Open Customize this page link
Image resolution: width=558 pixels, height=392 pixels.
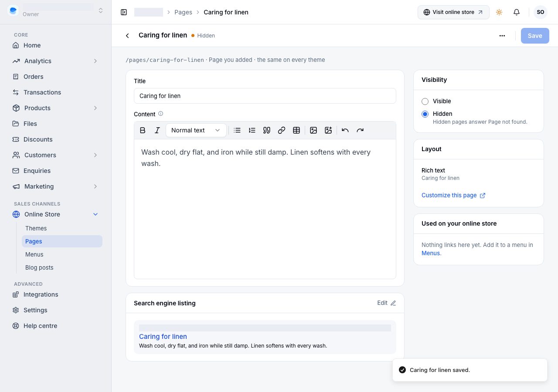[x=453, y=195]
